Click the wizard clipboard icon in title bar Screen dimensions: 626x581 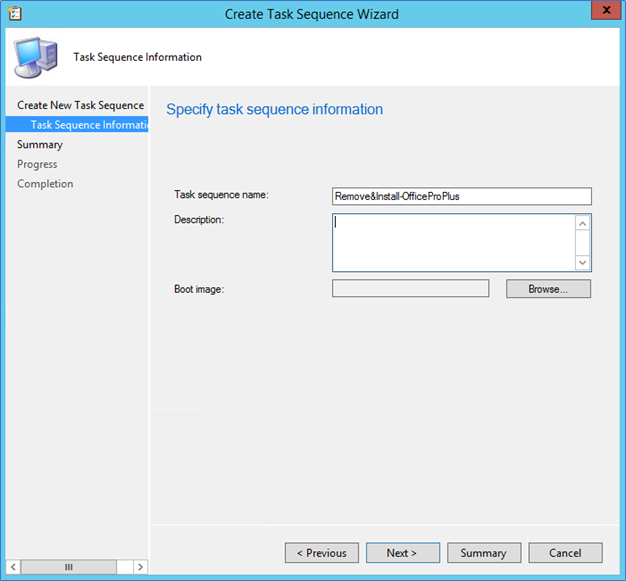pyautogui.click(x=15, y=14)
